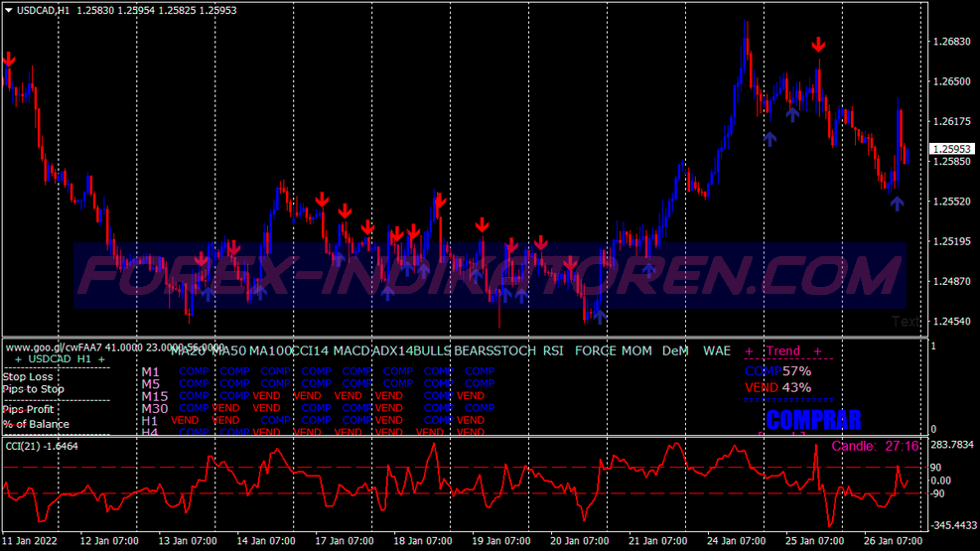The width and height of the screenshot is (980, 551).
Task: Open the chart menu triangle beside USDCAD,H1
Action: click(8, 9)
